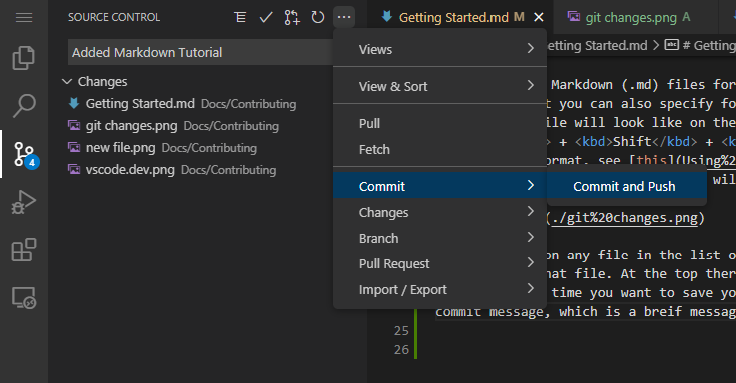Open the hamburger application menu

coord(24,18)
